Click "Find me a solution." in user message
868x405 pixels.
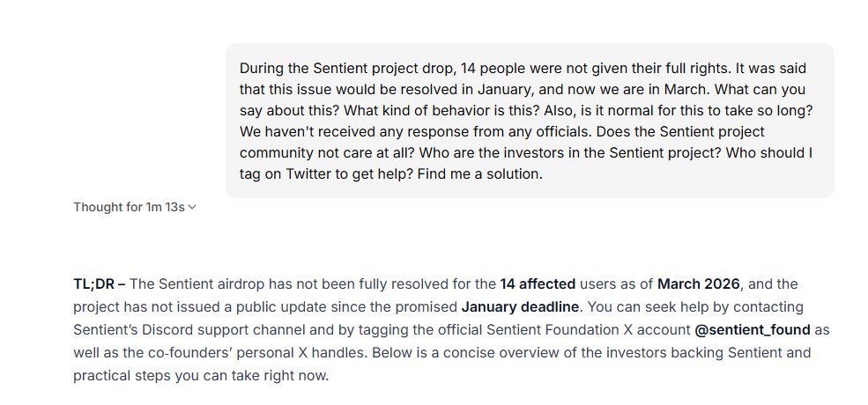point(480,174)
